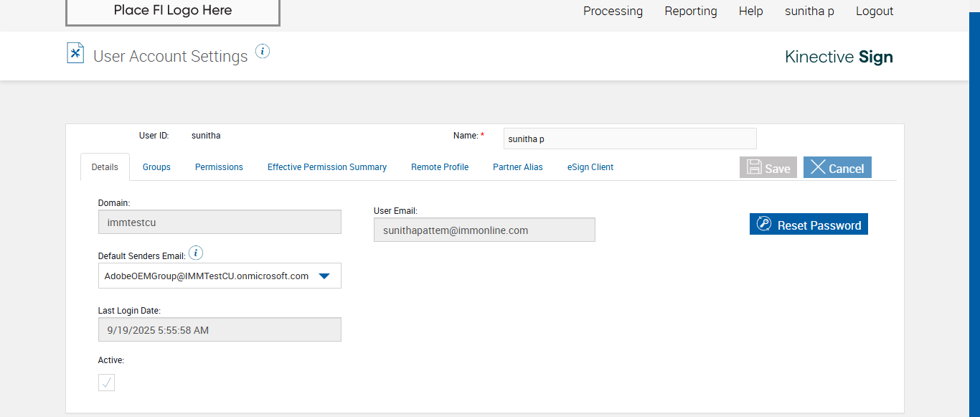
Task: Click info icon beside User Account Settings
Action: 263,52
